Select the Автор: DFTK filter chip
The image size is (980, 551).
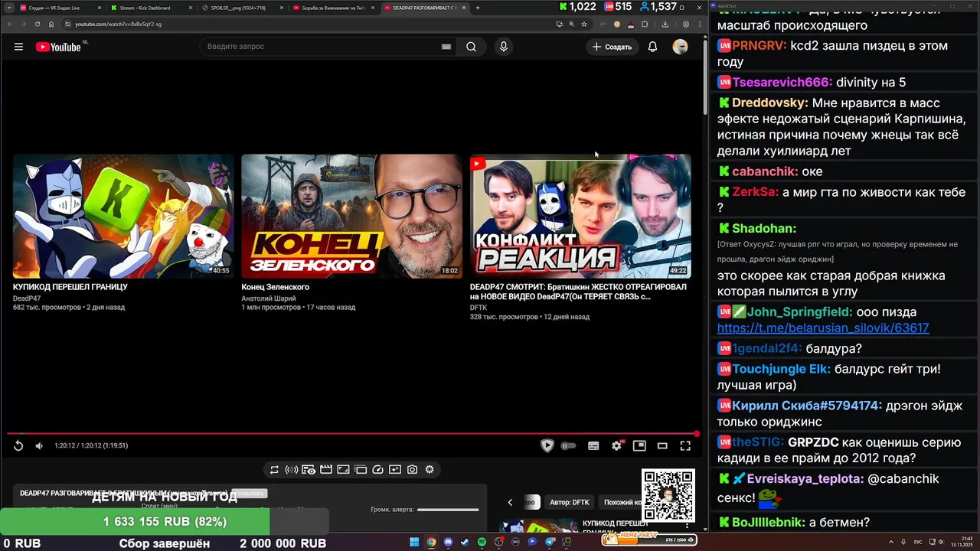point(570,502)
